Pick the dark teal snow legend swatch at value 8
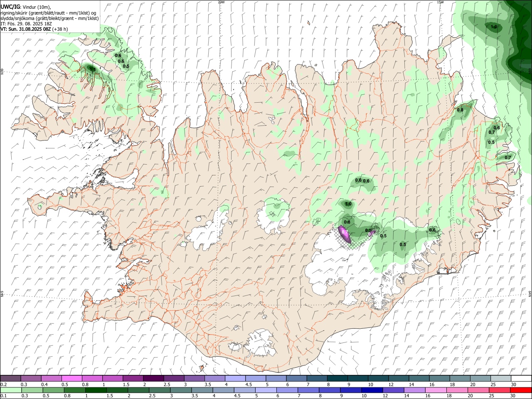Image resolution: width=532 pixels, height=399 pixels. 337,379
